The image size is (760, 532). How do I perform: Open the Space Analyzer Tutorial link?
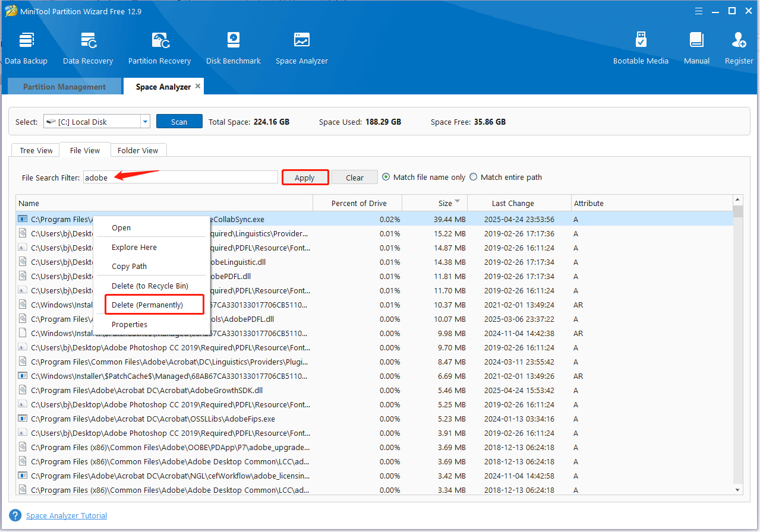point(67,515)
